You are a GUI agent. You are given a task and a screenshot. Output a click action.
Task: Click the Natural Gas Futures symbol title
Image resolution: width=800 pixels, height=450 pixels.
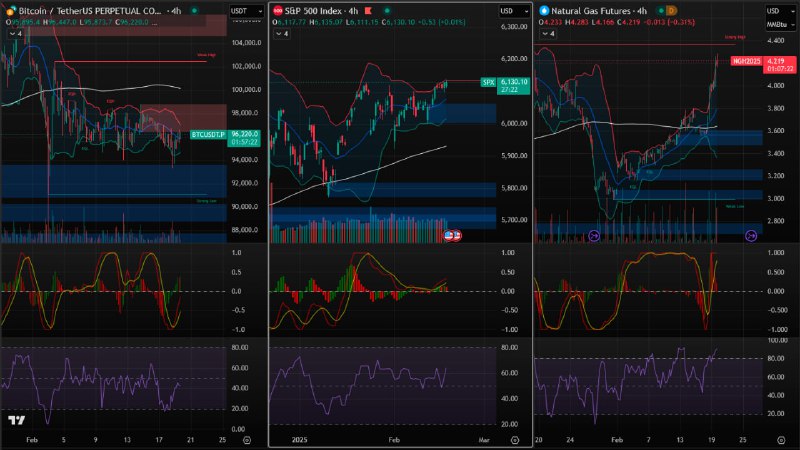[593, 11]
